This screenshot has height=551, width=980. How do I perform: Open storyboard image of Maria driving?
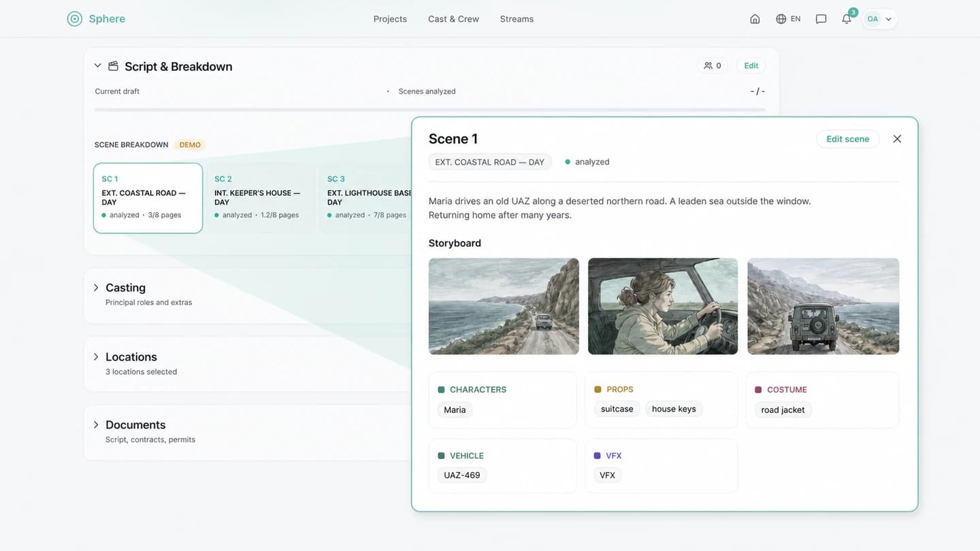tap(663, 306)
